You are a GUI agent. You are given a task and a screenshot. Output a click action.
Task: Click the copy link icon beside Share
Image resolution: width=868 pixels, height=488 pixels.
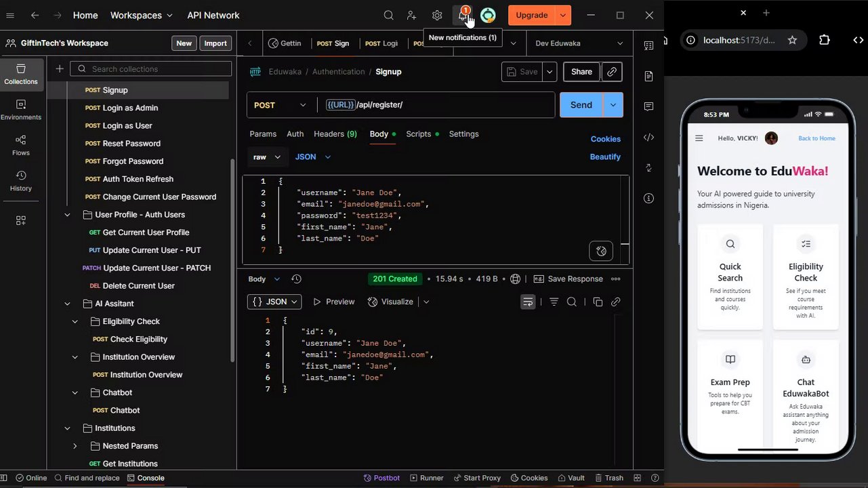click(x=612, y=72)
